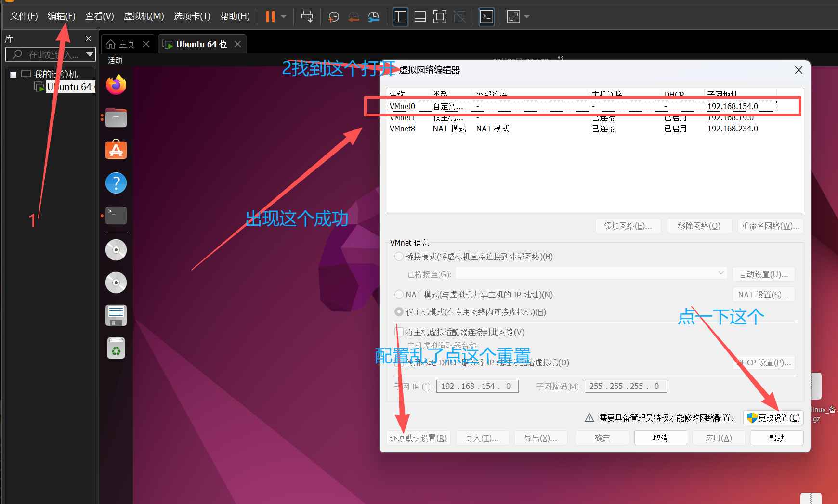The image size is (838, 504).
Task: Select the VMnet8 NAT 模式 row
Action: pyautogui.click(x=583, y=129)
